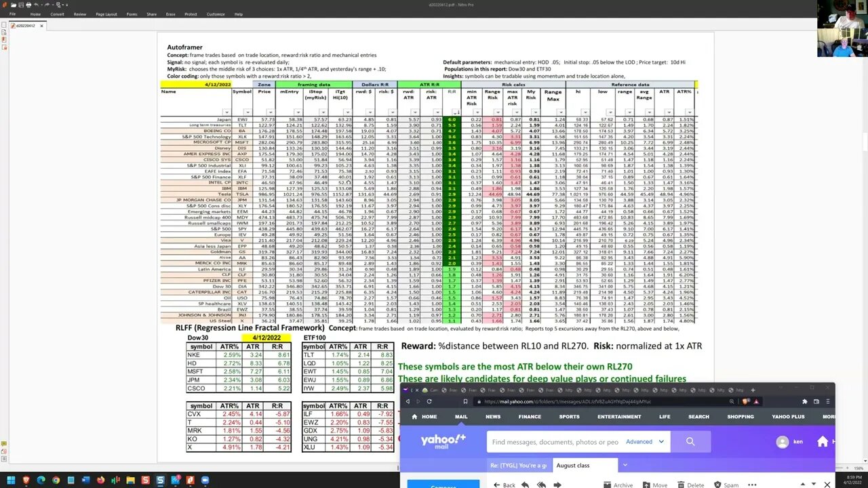Screen dimensions: 868x488
Task: Open Zoom from the Windows taskbar
Action: 205,480
